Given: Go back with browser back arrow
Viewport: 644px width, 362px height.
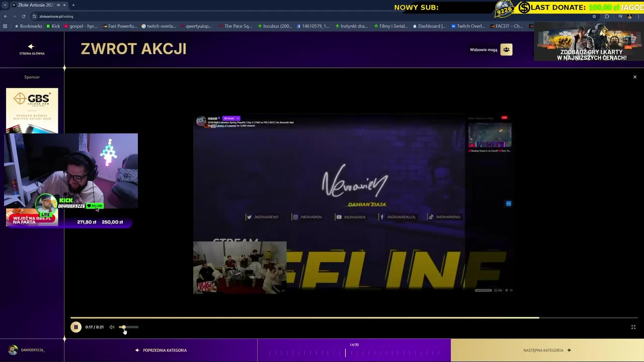Looking at the screenshot, I should [x=6, y=16].
